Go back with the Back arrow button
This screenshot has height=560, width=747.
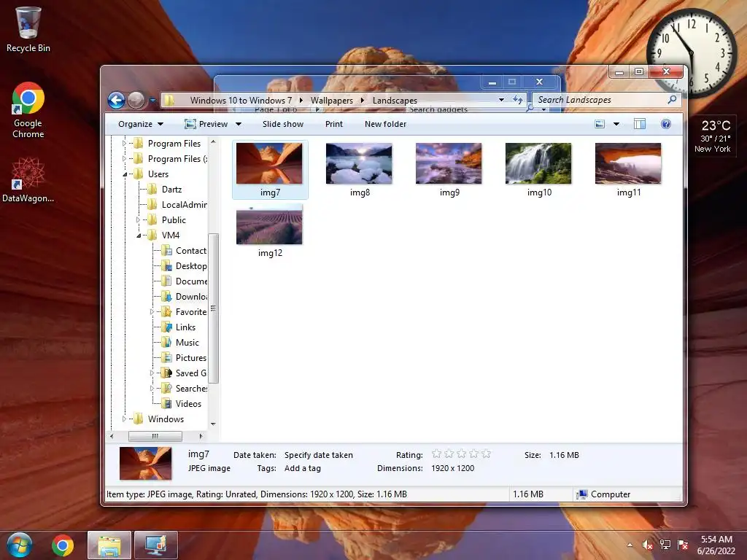click(x=116, y=100)
